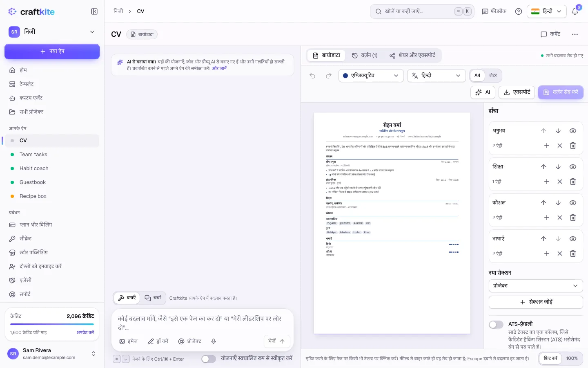Click the 100% zoom level
Screen dimensions: 588x368
(x=572, y=358)
